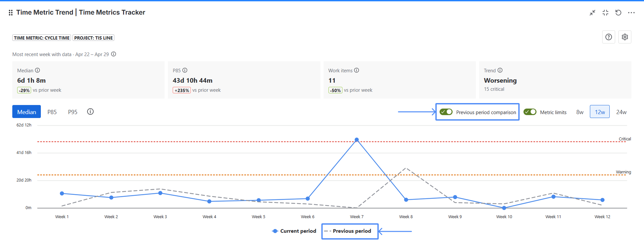Click the minimize widget arrows icon
This screenshot has width=644, height=247.
[592, 13]
